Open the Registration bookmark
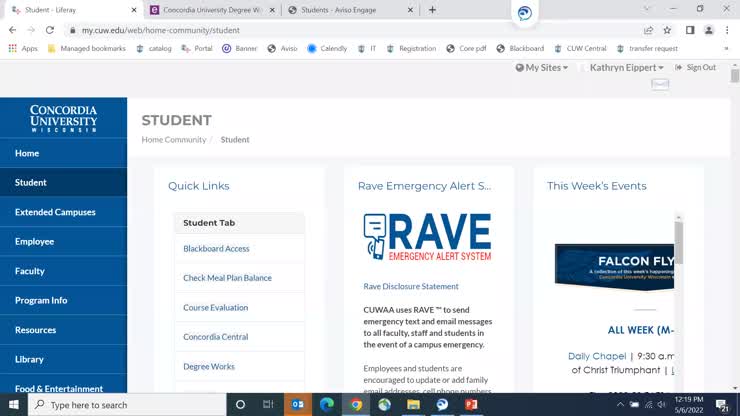This screenshot has width=740, height=416. pos(411,48)
